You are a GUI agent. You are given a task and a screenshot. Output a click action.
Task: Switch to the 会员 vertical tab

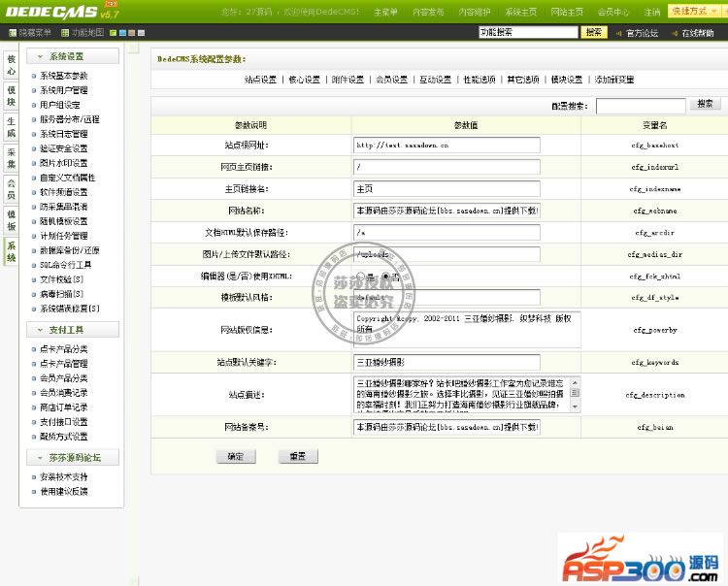coord(11,189)
